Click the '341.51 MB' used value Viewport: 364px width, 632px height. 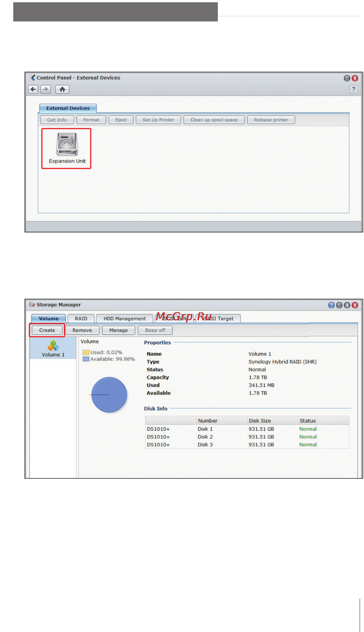(262, 385)
